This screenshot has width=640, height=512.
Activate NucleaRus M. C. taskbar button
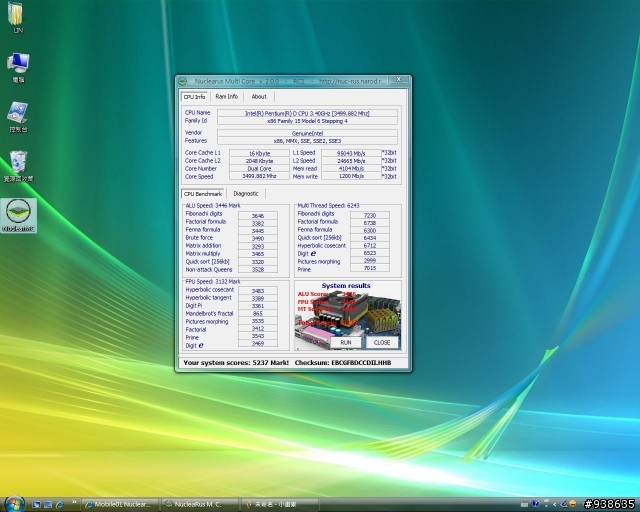click(200, 505)
